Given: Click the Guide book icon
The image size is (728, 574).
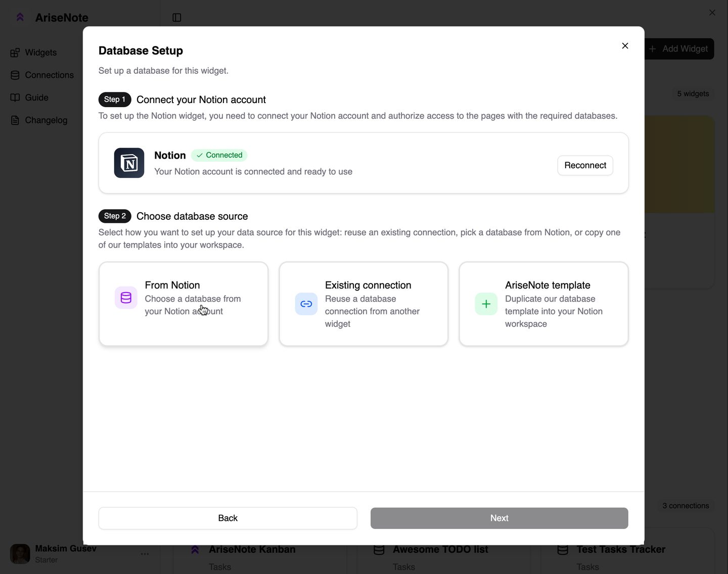Looking at the screenshot, I should click(x=15, y=98).
